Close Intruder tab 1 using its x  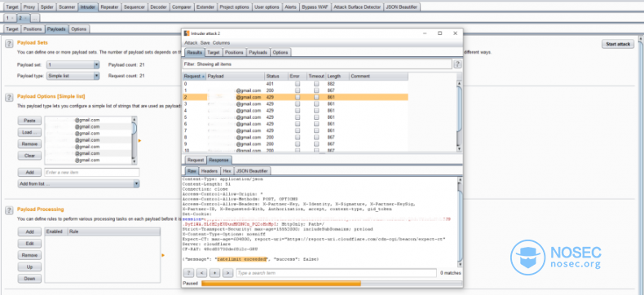coord(12,19)
